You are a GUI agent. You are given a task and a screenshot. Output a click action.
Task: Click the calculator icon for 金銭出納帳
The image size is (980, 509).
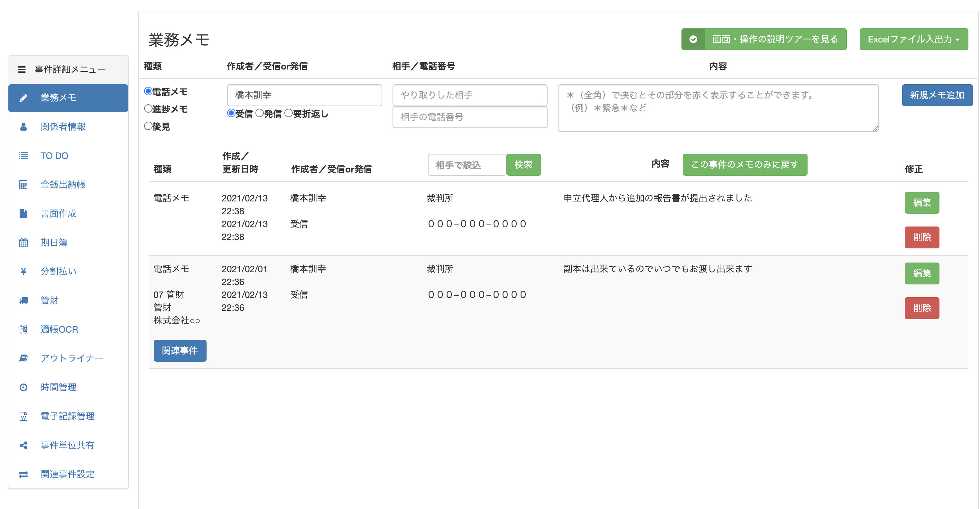[23, 184]
